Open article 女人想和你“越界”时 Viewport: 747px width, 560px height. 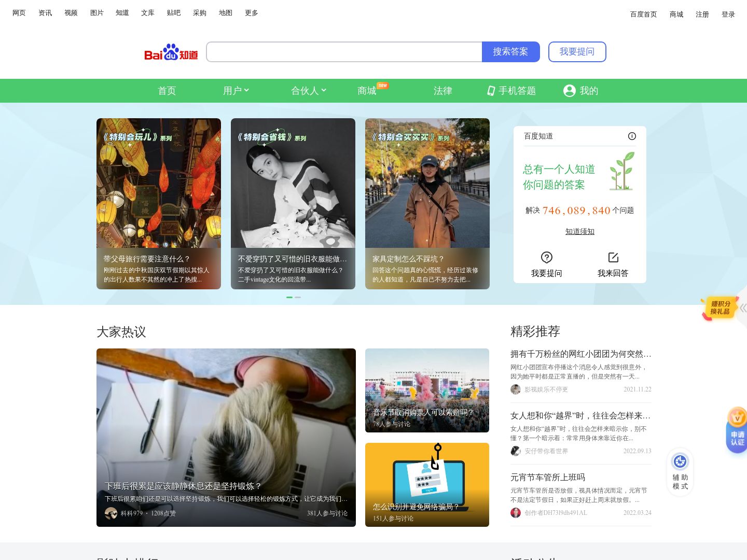(581, 416)
